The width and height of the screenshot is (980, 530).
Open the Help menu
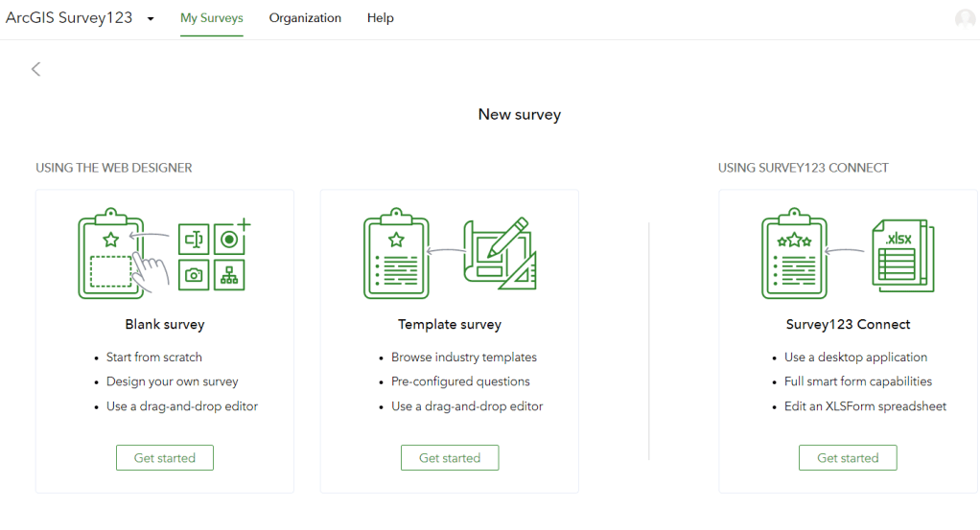[x=380, y=18]
